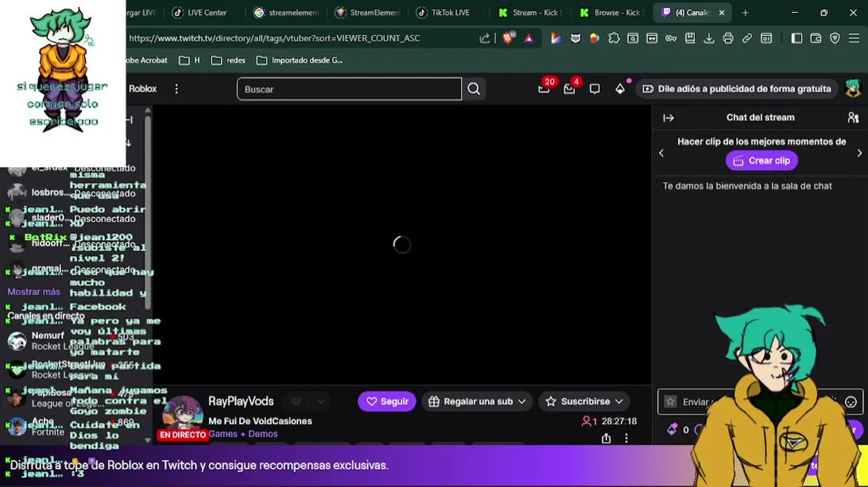868x487 pixels.
Task: Expand followed channels with Mostrar más
Action: click(34, 292)
